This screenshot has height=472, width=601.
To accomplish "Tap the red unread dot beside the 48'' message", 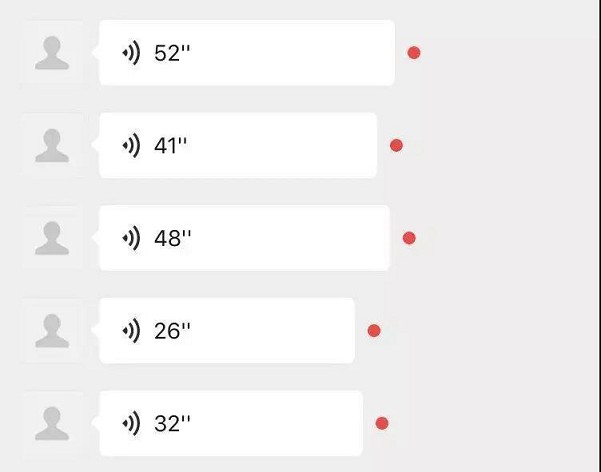I will click(409, 238).
